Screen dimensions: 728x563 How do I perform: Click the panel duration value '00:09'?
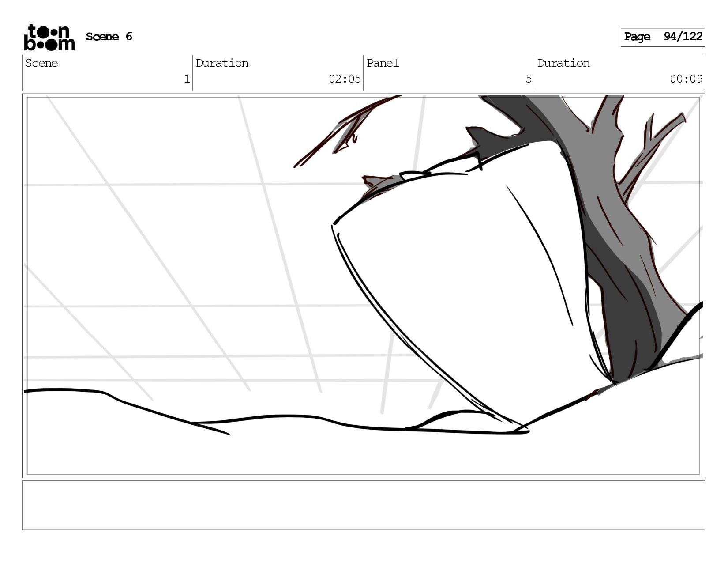(x=686, y=79)
